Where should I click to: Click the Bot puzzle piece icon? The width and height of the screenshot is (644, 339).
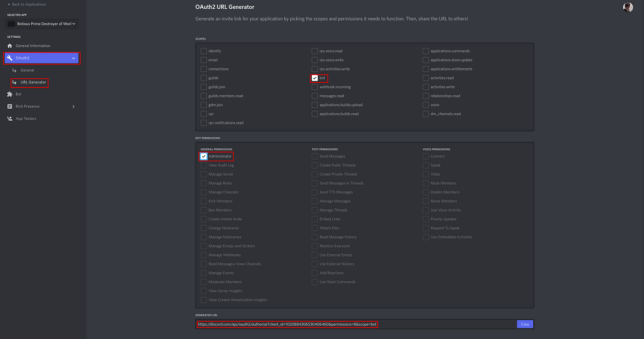click(x=10, y=94)
